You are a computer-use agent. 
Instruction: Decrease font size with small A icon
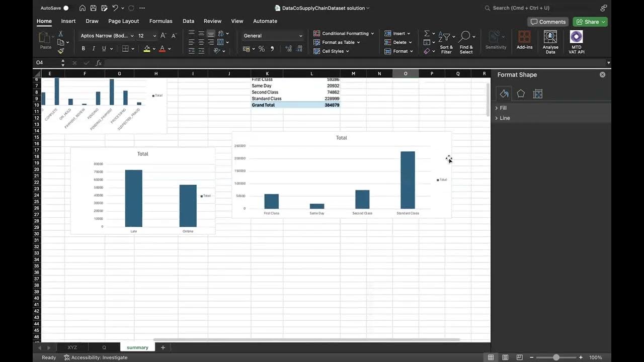pyautogui.click(x=174, y=36)
